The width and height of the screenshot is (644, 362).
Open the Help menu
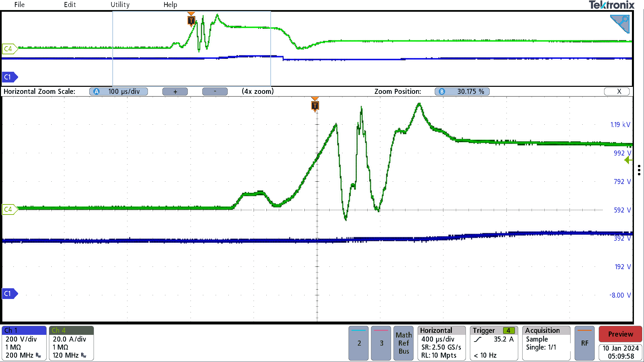[170, 5]
